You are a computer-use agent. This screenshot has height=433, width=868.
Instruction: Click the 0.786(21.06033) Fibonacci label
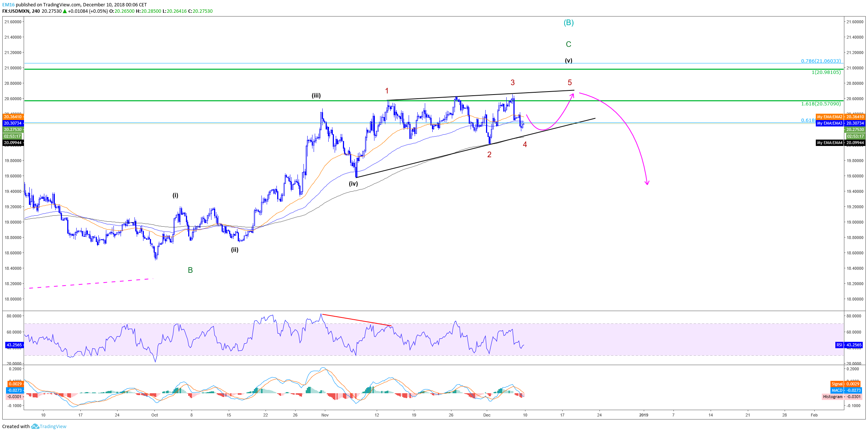pyautogui.click(x=821, y=61)
